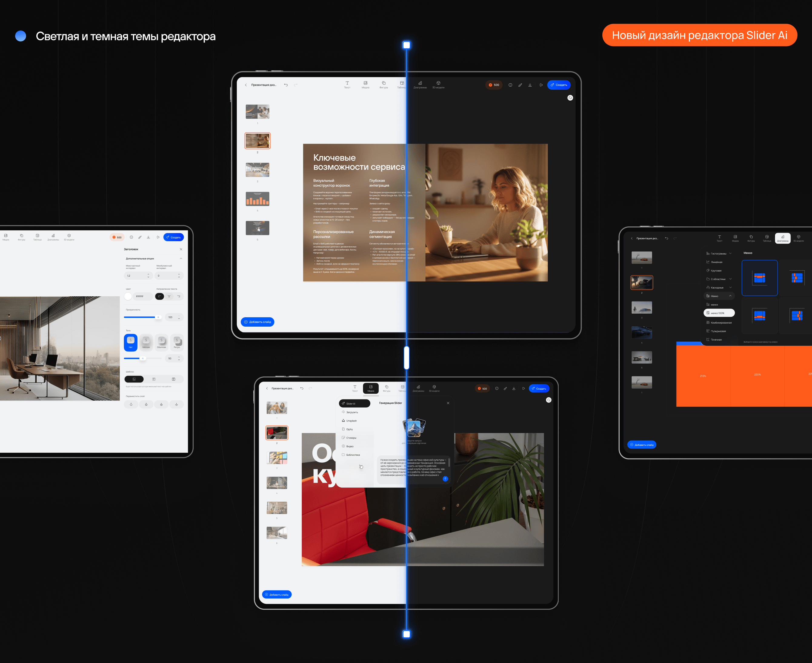Click the undo arrow in top tablet header
812x663 pixels.
pyautogui.click(x=286, y=85)
